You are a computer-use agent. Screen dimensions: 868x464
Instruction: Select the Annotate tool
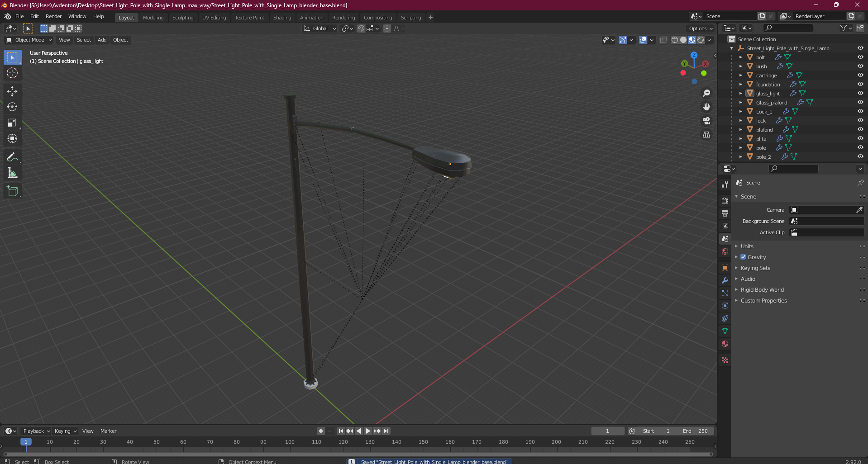12,157
